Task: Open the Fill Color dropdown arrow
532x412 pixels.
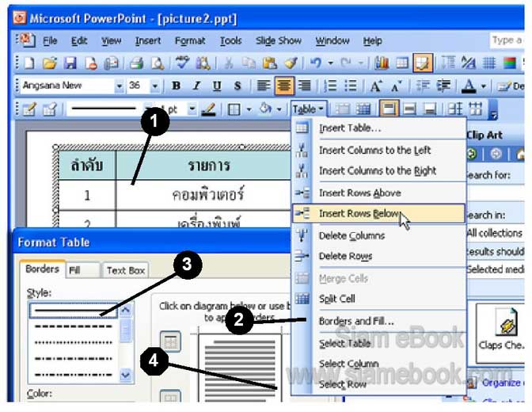Action: (x=279, y=109)
